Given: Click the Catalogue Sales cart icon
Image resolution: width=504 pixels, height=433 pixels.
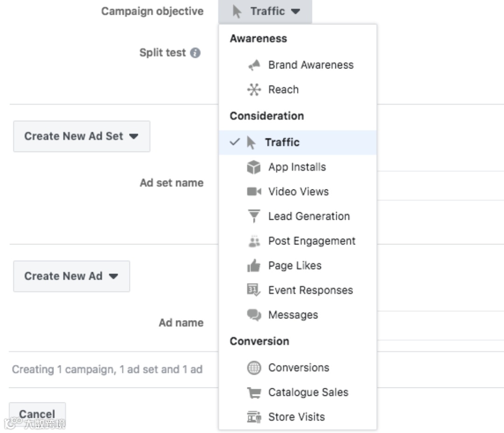Looking at the screenshot, I should (x=254, y=393).
